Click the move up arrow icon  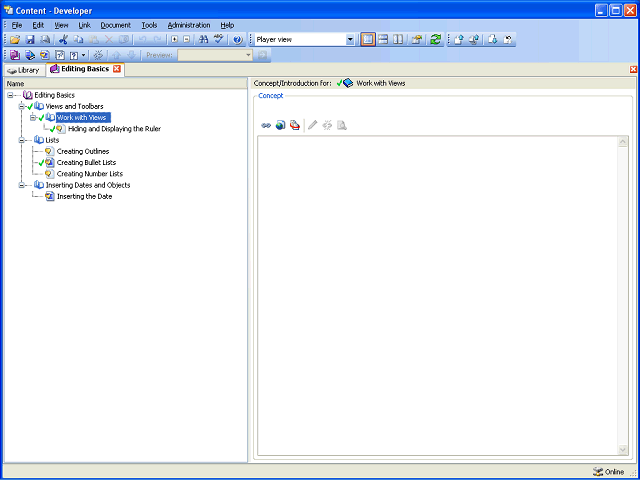(x=116, y=55)
